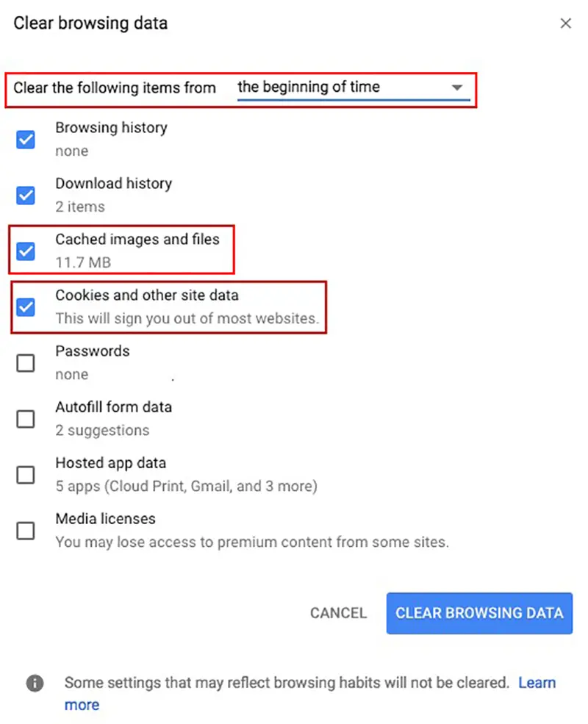This screenshot has height=724, width=588.
Task: Toggle Cookies and other site data checkbox
Action: 26,307
